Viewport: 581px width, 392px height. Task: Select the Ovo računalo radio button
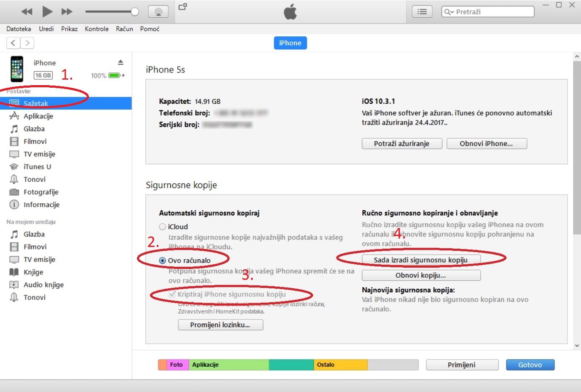click(x=163, y=260)
